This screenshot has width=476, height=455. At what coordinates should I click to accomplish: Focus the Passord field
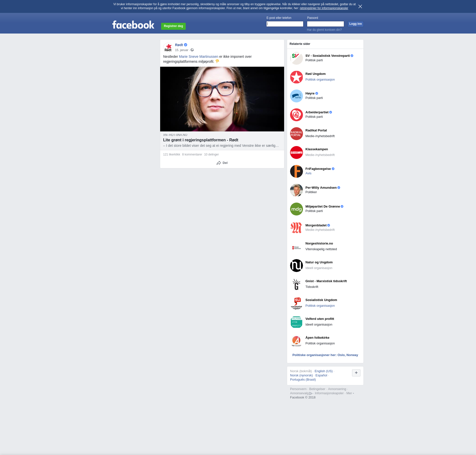(x=326, y=24)
